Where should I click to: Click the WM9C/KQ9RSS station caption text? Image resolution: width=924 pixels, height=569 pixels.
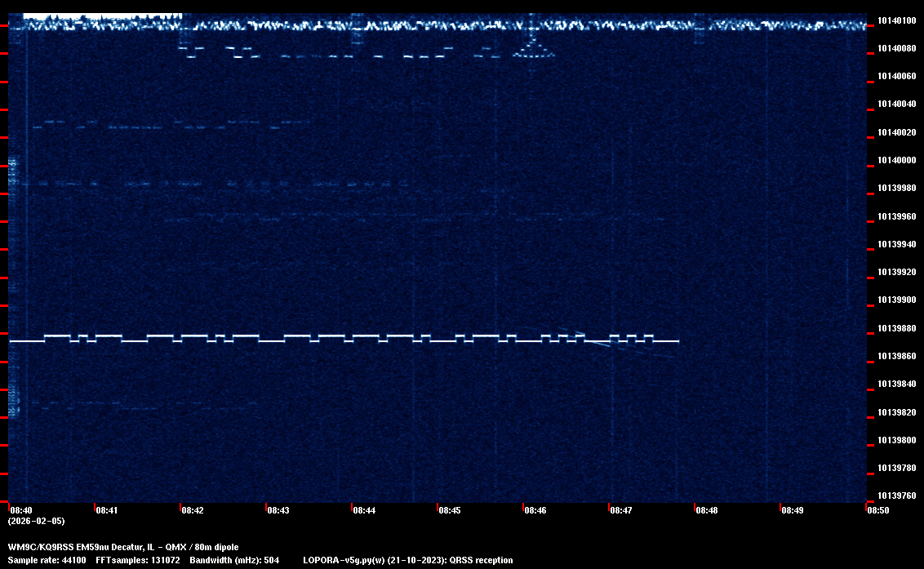[123, 547]
